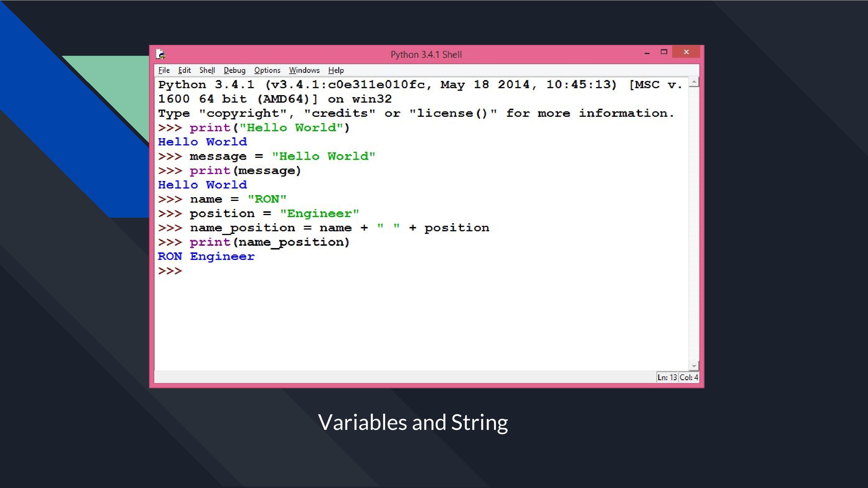
Task: Click the title bar labeled Python 3.4.1 Shell
Action: pos(426,54)
